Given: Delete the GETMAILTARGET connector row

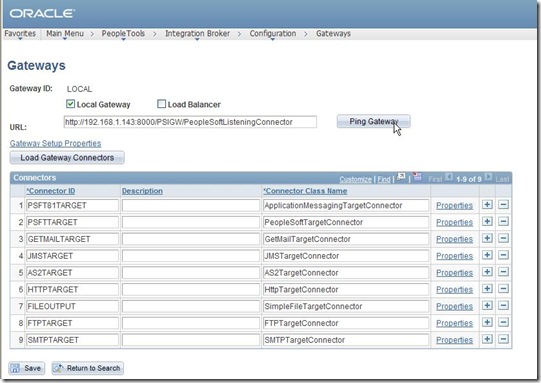Looking at the screenshot, I should tap(503, 238).
